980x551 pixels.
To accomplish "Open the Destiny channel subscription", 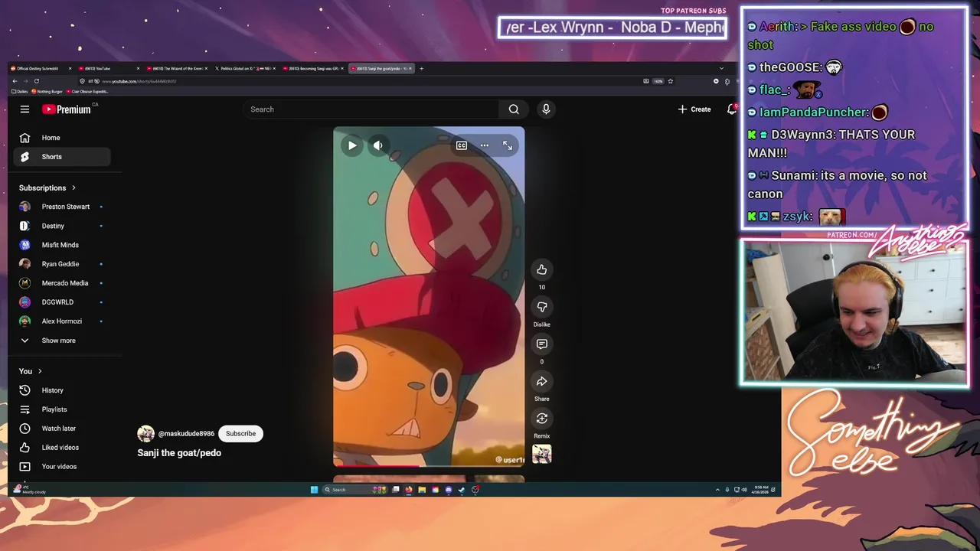I will [x=62, y=226].
